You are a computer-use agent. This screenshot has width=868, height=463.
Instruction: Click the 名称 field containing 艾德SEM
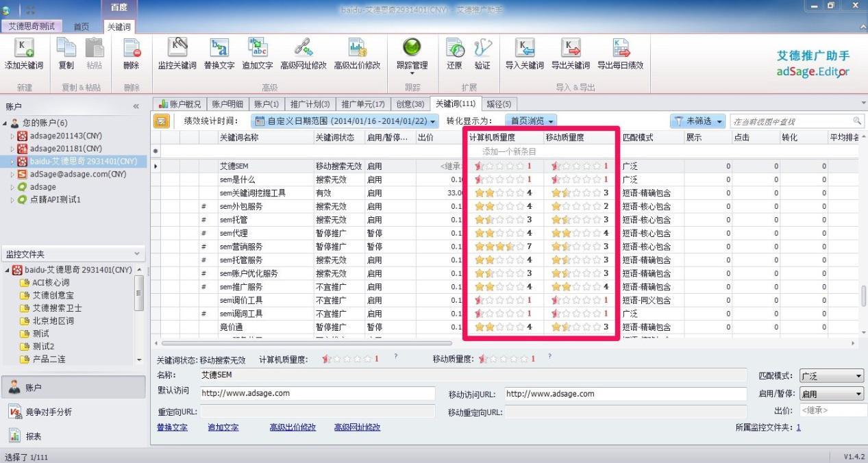[473, 375]
